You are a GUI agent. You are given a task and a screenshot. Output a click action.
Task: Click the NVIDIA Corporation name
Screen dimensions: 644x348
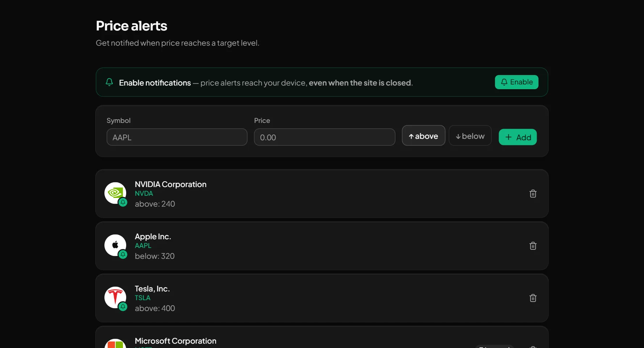pyautogui.click(x=170, y=184)
